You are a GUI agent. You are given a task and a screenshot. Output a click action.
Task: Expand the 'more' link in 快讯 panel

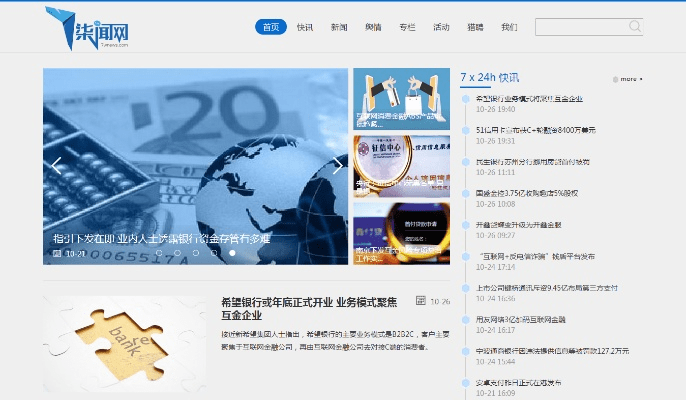pos(628,78)
